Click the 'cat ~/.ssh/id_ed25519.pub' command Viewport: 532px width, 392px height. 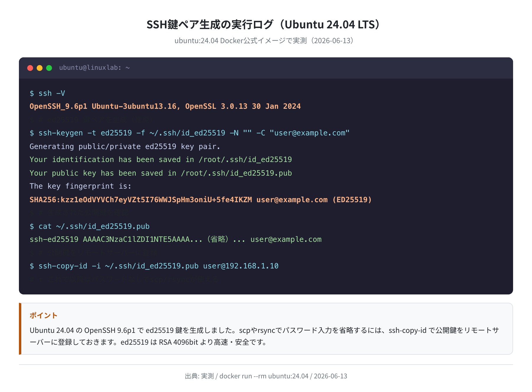coord(90,226)
